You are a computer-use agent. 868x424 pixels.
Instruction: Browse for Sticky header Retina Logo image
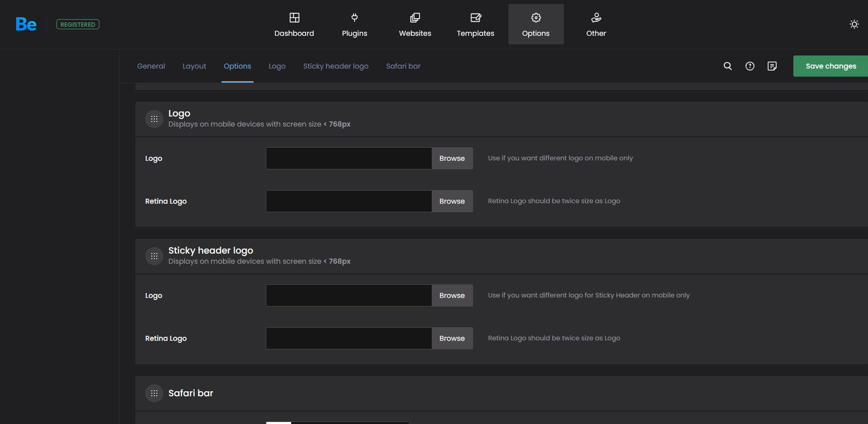[x=452, y=338]
